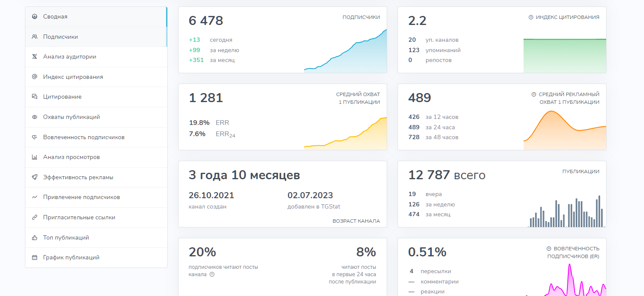The height and width of the screenshot is (296, 644).
Task: Click the bar chart icon for Анализ просмотров
Action: pyautogui.click(x=34, y=157)
